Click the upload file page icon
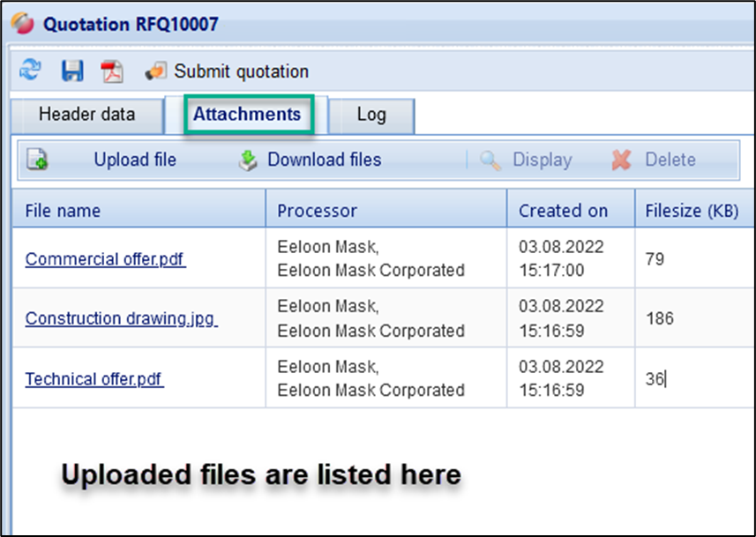Screen dimensions: 756x537 tap(37, 160)
